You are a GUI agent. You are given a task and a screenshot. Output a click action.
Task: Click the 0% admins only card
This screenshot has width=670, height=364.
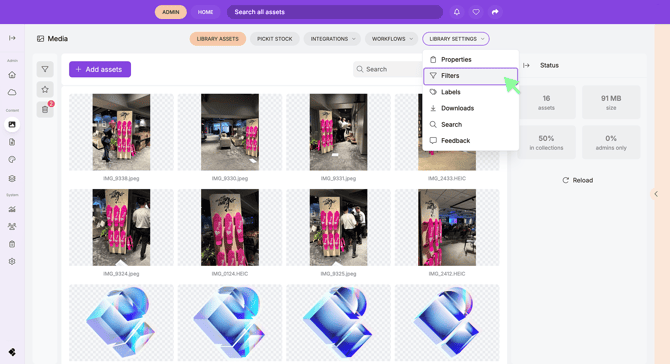coord(611,142)
